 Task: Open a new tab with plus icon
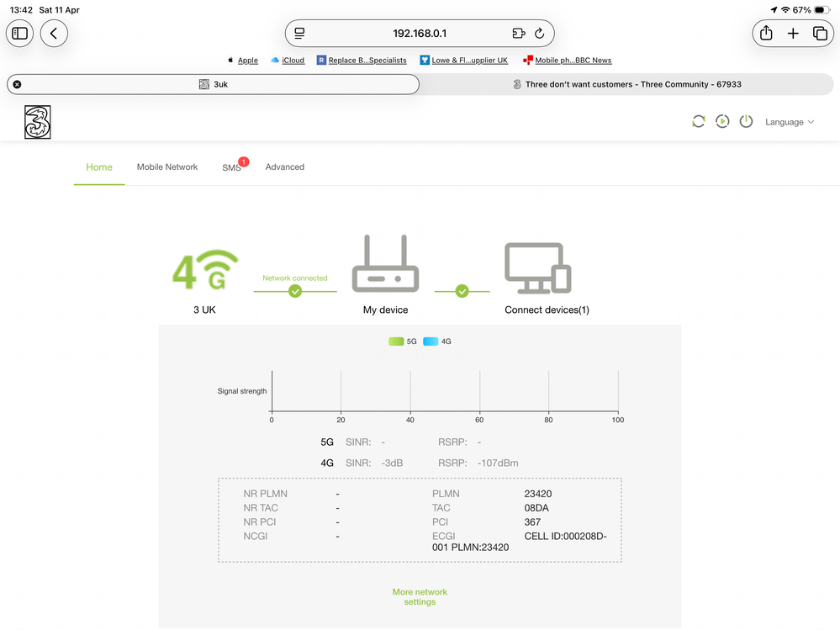(793, 33)
